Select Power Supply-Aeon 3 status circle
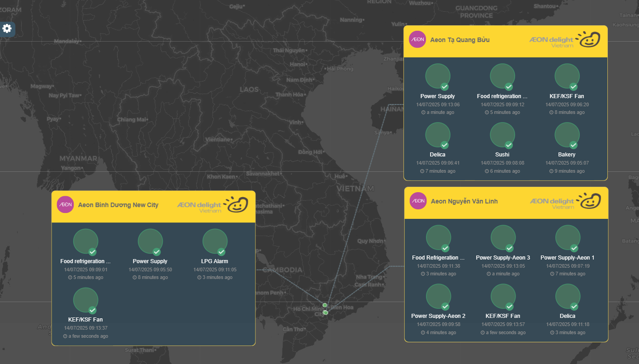The height and width of the screenshot is (364, 639). 503,237
